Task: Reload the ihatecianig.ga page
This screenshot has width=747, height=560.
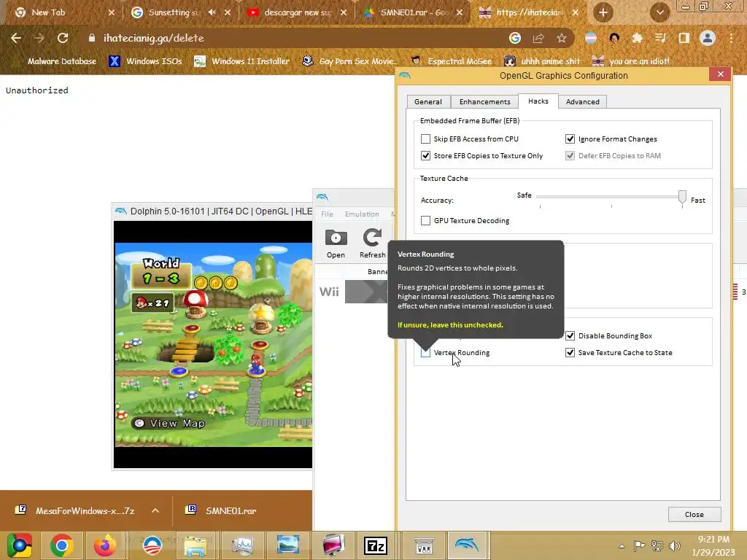Action: pyautogui.click(x=63, y=38)
